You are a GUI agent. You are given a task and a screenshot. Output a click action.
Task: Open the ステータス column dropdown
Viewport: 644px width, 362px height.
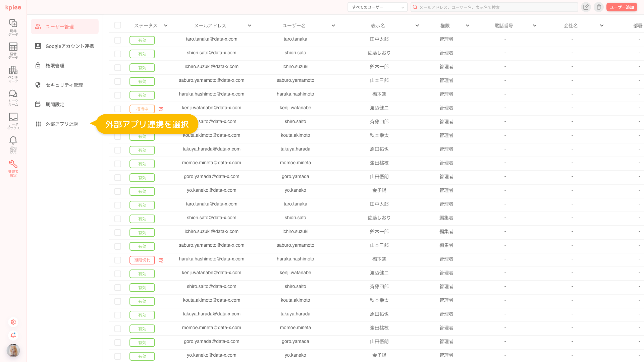point(165,25)
